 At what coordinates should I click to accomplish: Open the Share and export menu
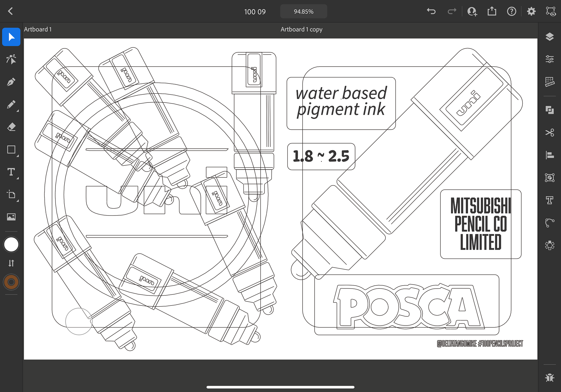492,11
